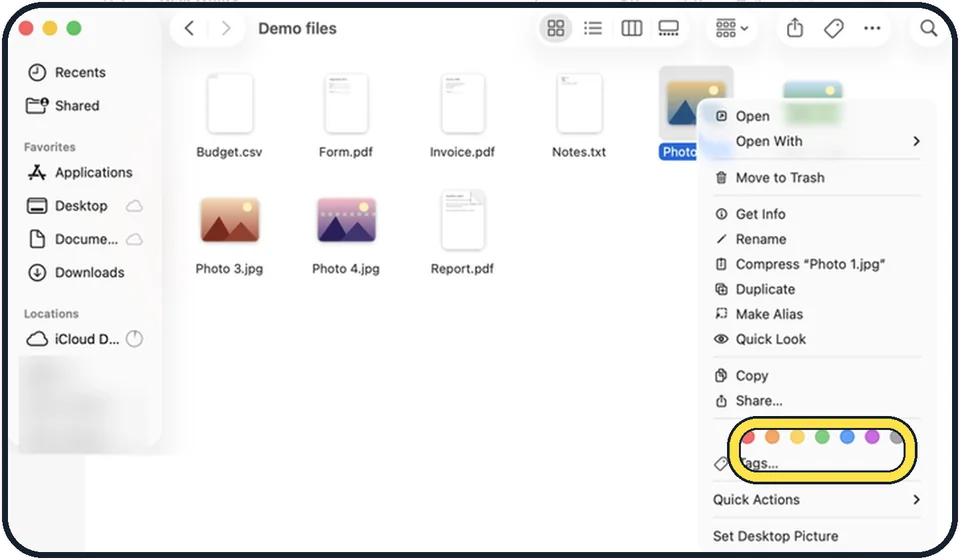Click the tag icon in toolbar
Screen dimensions: 960x560
coord(833,28)
